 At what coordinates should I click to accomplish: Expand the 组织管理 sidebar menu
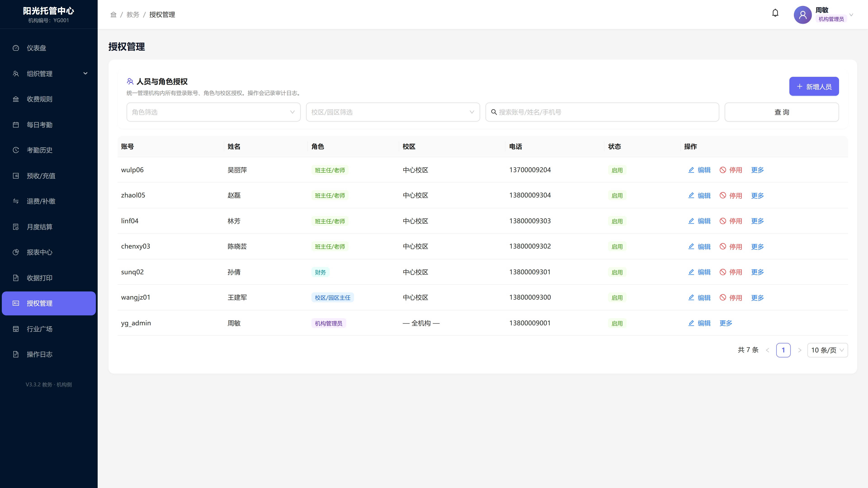click(49, 73)
